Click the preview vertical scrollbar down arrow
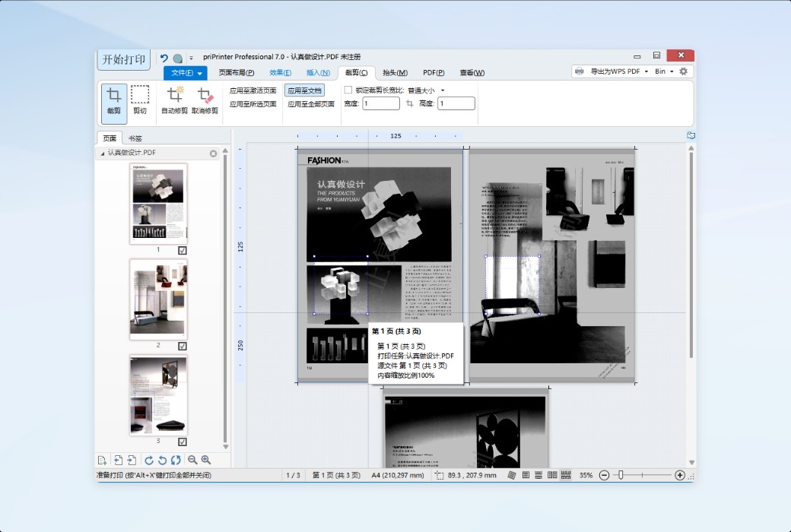 coord(691,462)
